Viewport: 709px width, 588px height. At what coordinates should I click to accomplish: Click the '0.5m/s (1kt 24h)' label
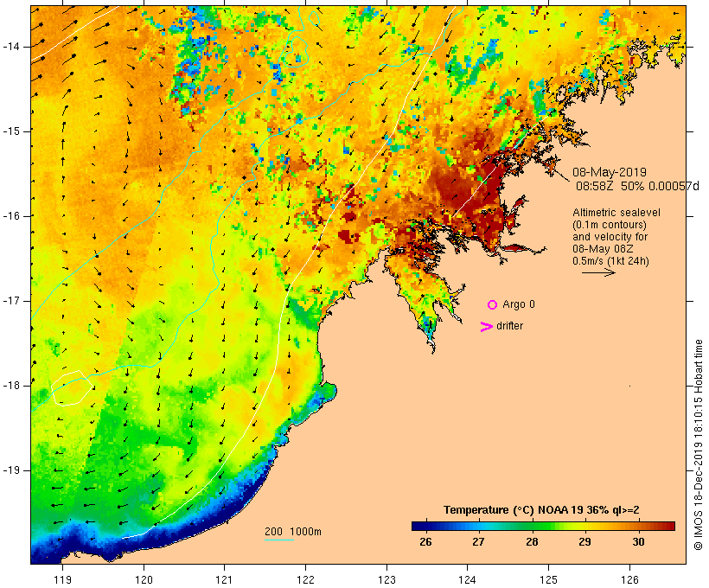coord(611,261)
